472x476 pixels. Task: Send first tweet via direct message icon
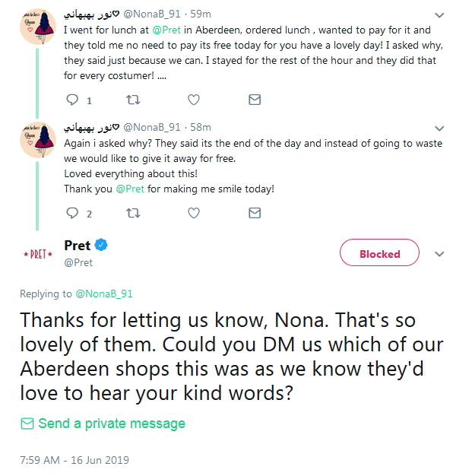[255, 100]
